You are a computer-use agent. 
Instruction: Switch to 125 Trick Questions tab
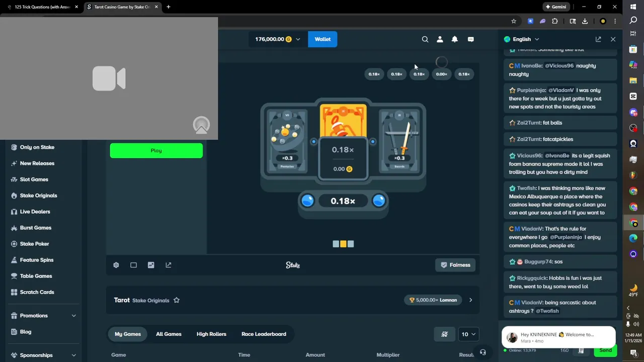pos(43,7)
